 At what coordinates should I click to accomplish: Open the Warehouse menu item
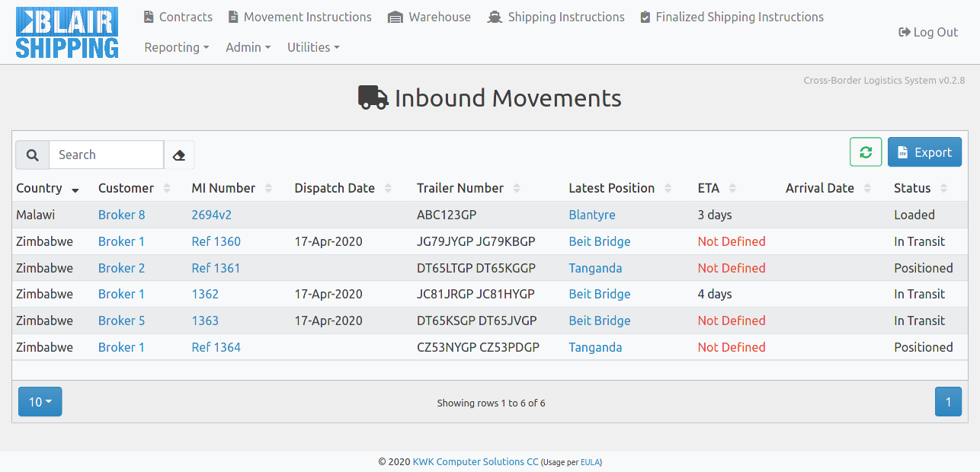pyautogui.click(x=429, y=17)
